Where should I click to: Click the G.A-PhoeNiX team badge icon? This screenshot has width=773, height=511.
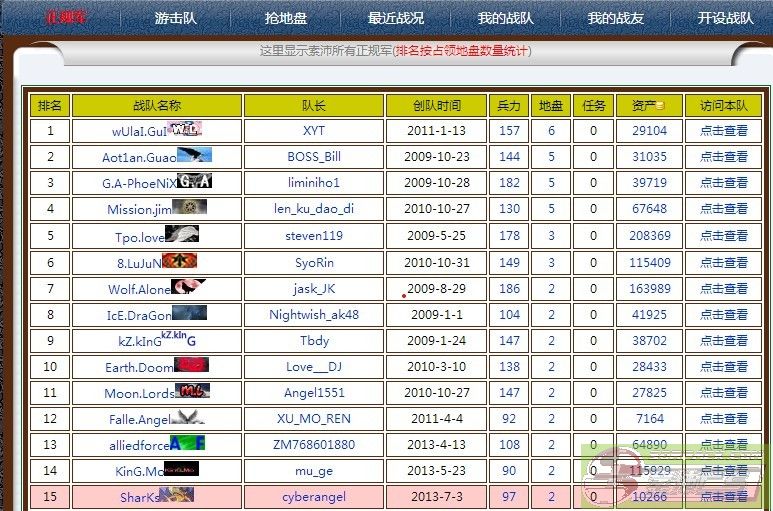(x=194, y=181)
